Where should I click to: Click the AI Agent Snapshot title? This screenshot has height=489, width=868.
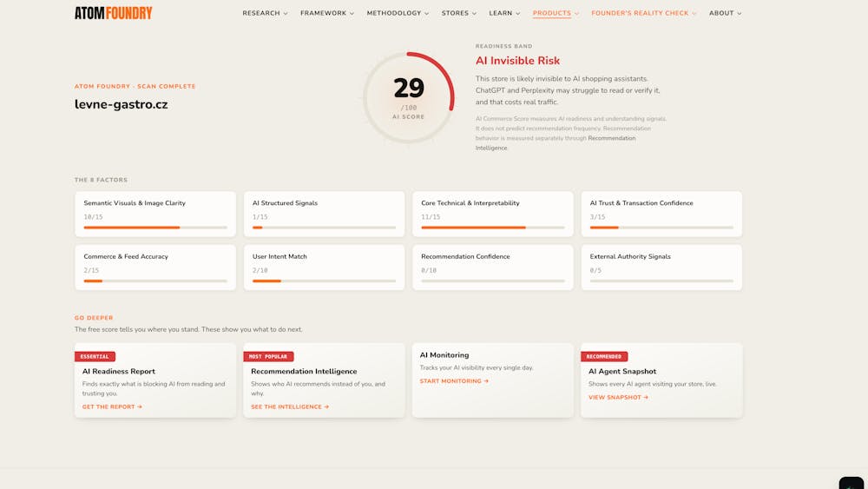pyautogui.click(x=622, y=372)
